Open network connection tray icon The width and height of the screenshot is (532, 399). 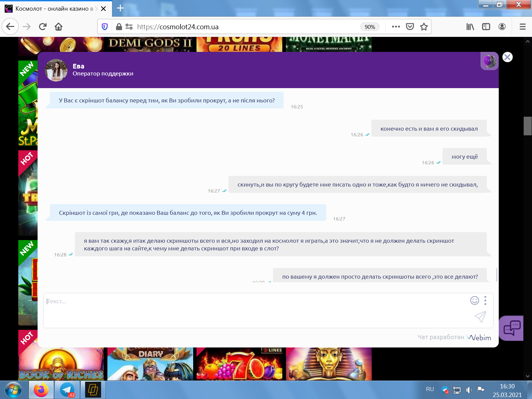457,390
